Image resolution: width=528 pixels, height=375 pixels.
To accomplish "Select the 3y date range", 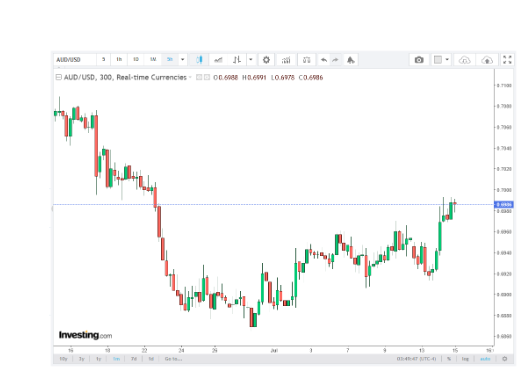I will [x=81, y=359].
